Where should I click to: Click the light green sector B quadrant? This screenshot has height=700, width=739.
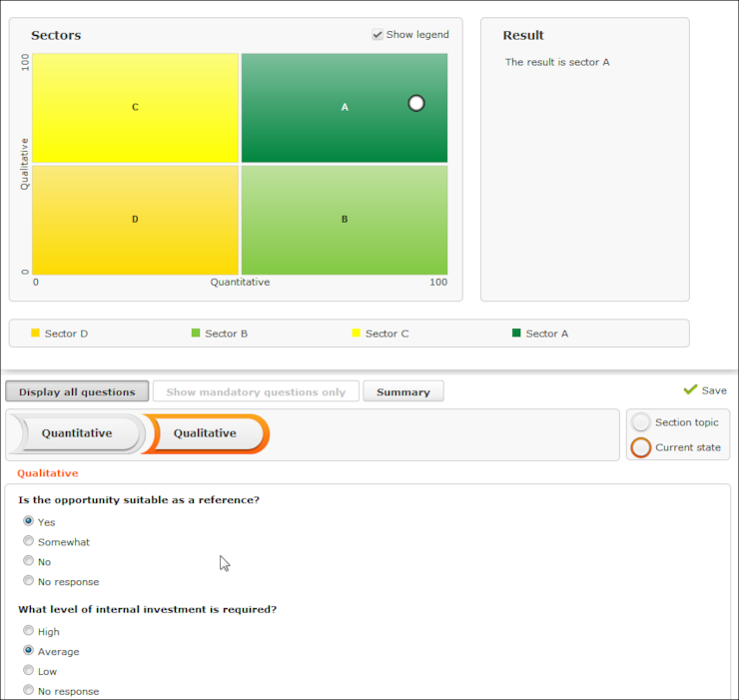(x=345, y=220)
